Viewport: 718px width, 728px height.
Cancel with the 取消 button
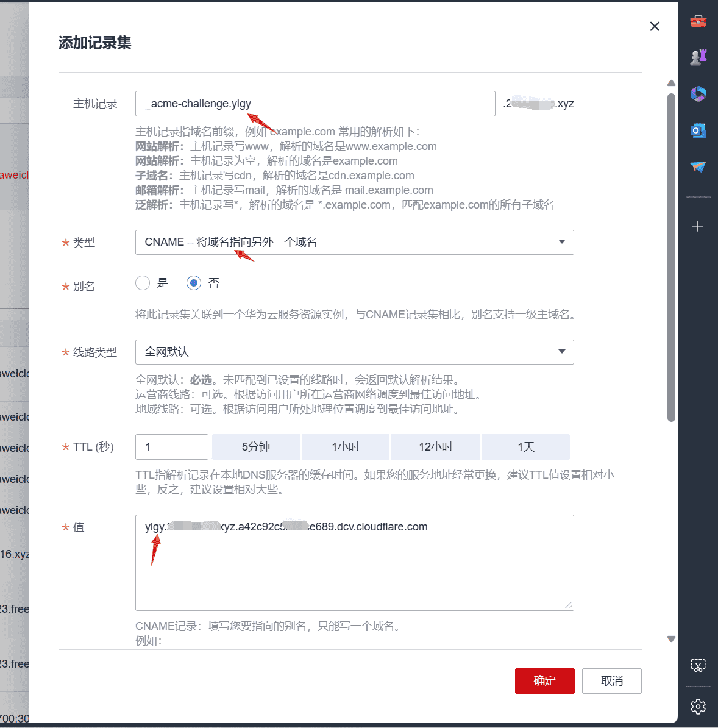coord(612,681)
